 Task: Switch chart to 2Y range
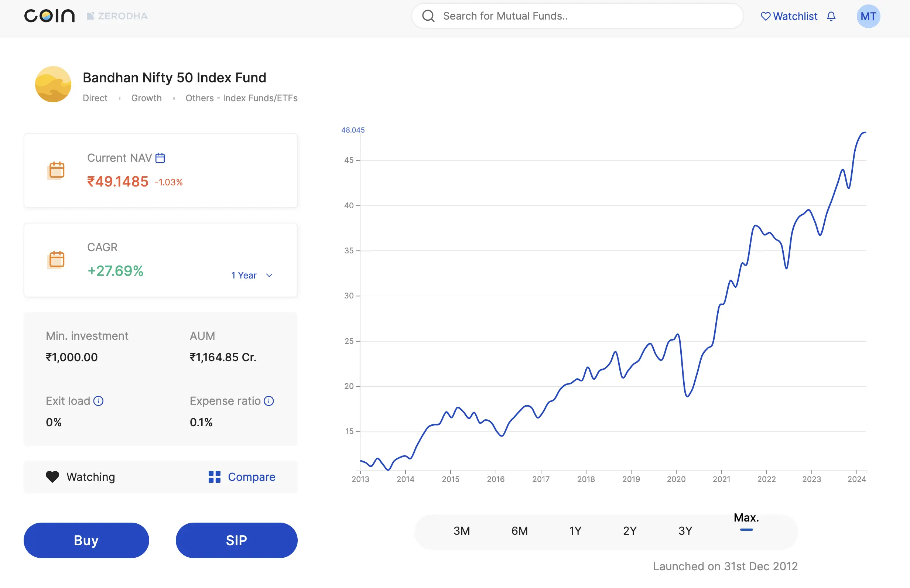coord(630,531)
